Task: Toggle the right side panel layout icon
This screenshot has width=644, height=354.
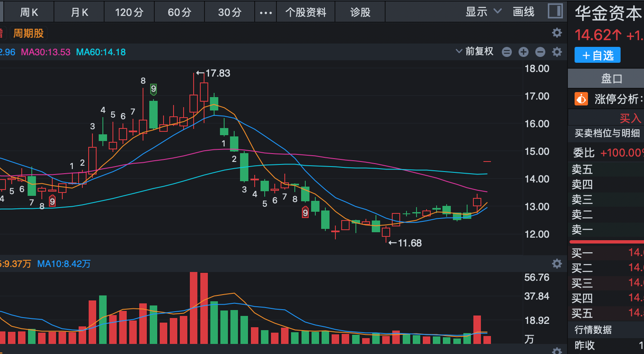Action: coord(555,11)
